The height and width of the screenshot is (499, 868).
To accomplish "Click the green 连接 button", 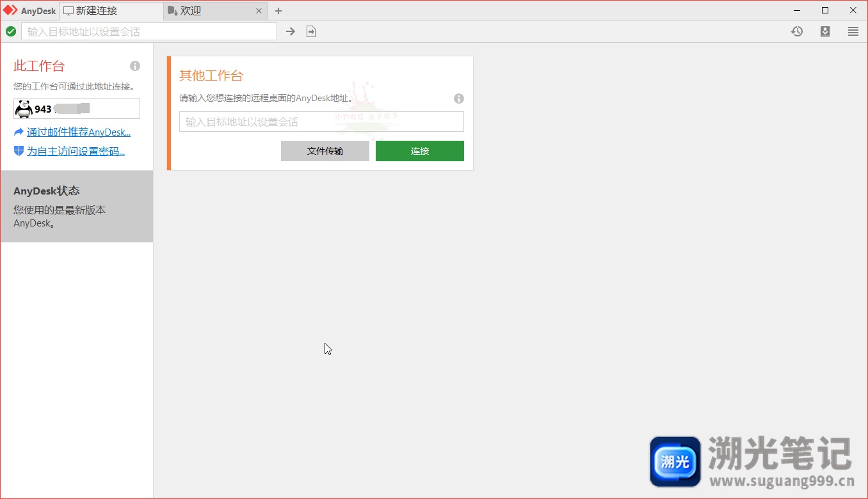I will click(x=420, y=151).
